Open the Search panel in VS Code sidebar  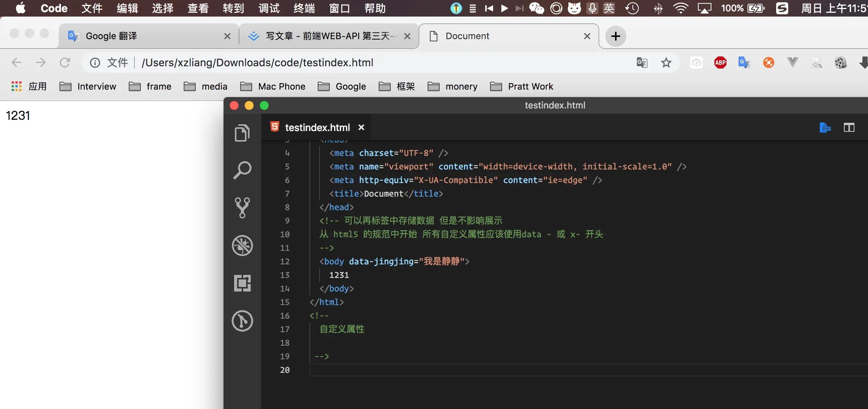coord(242,170)
